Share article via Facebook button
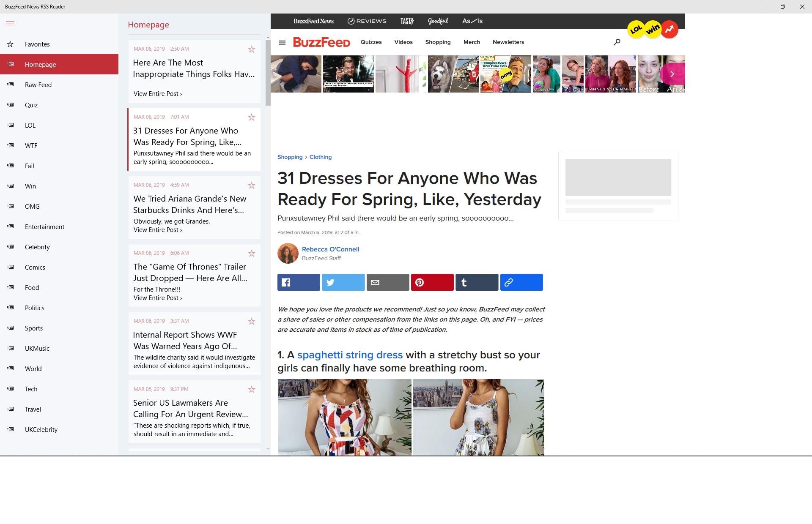The image size is (812, 524). [299, 282]
